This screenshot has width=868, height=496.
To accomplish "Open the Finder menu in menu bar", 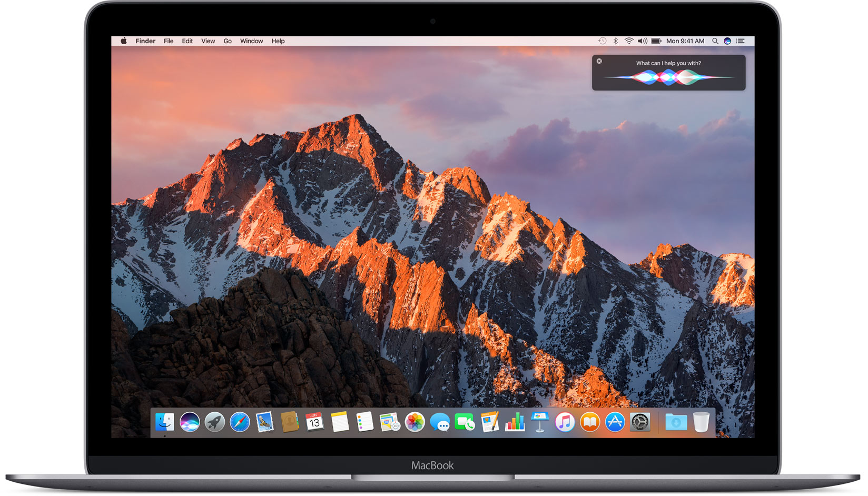I will pyautogui.click(x=145, y=41).
